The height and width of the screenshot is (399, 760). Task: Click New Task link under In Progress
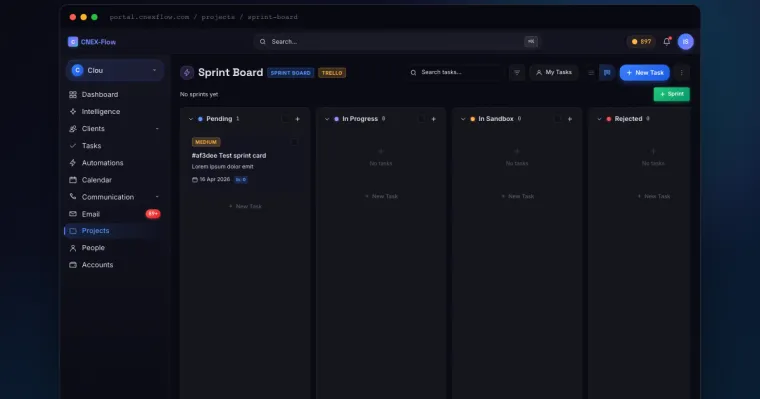point(381,196)
